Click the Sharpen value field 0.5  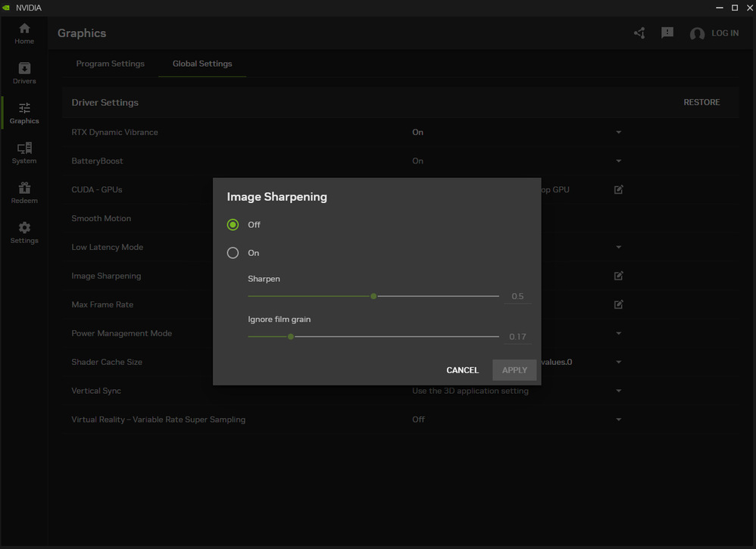click(518, 296)
